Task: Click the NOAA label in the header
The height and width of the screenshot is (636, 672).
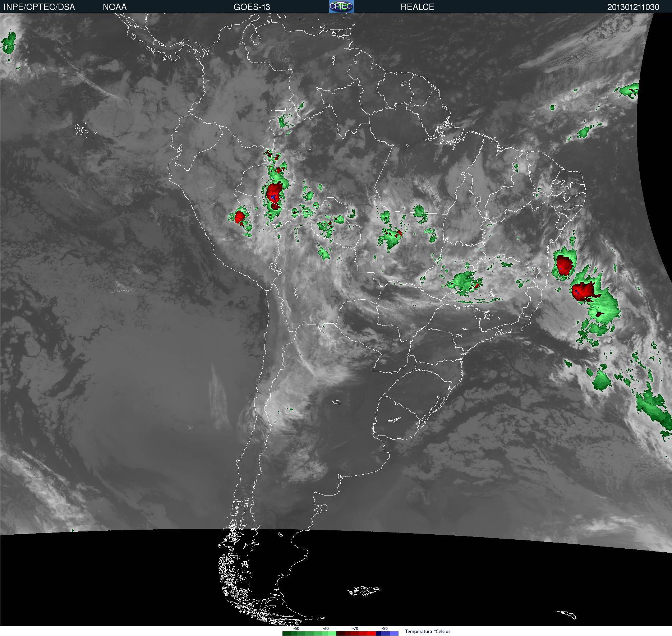Action: coord(115,7)
